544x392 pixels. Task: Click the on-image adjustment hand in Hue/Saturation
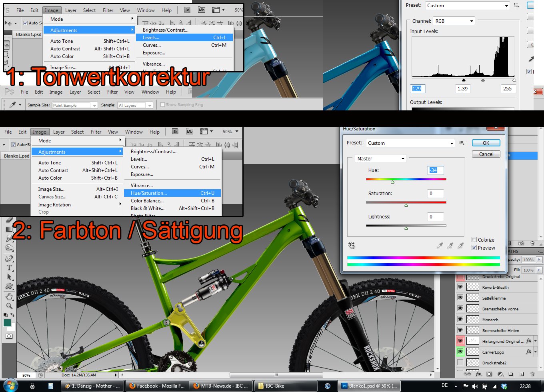(x=352, y=245)
